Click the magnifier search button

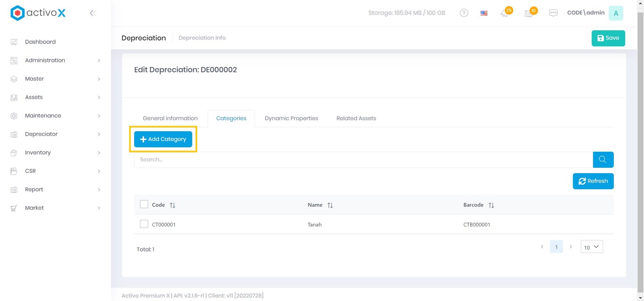603,160
